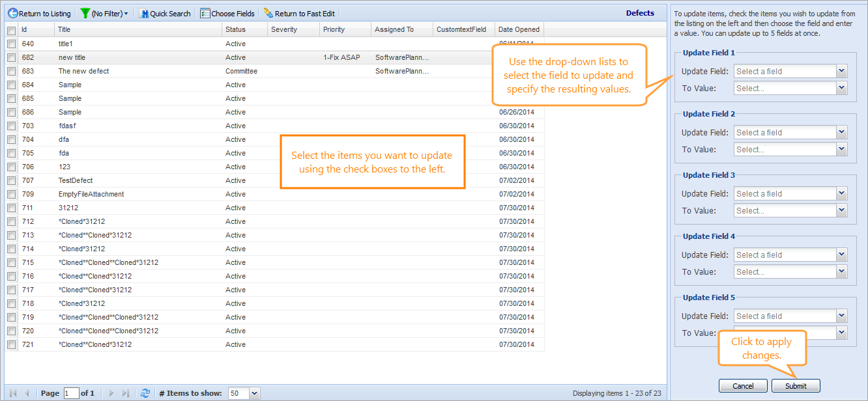
Task: Click the Return to Listing back arrow icon
Action: pos(12,13)
